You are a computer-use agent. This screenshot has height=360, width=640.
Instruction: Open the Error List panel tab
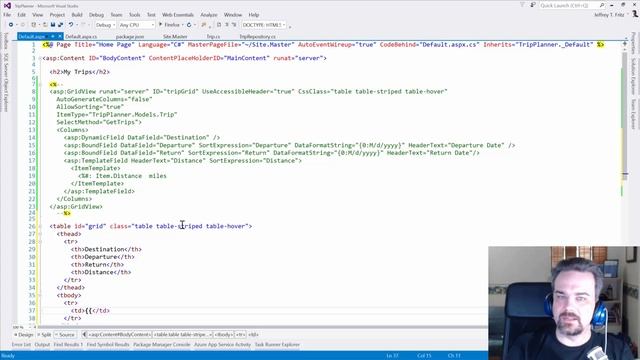click(x=21, y=345)
